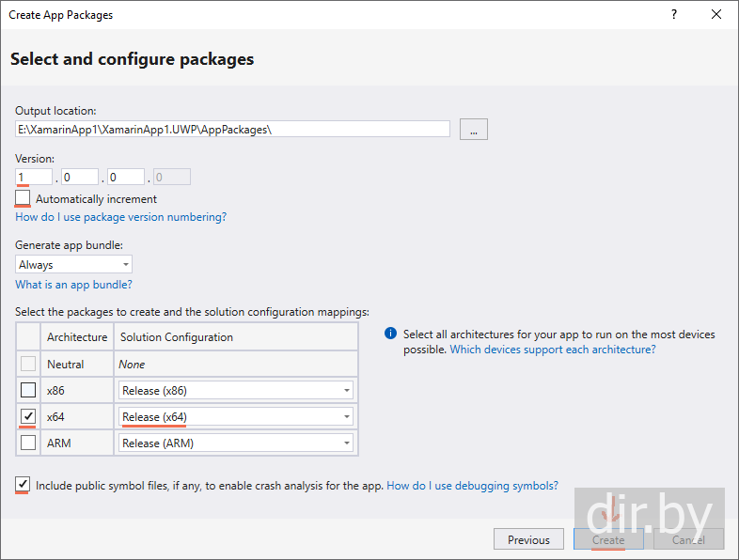Open How do I use debugging symbols link
Viewport: 739px width, 560px height.
[x=472, y=486]
